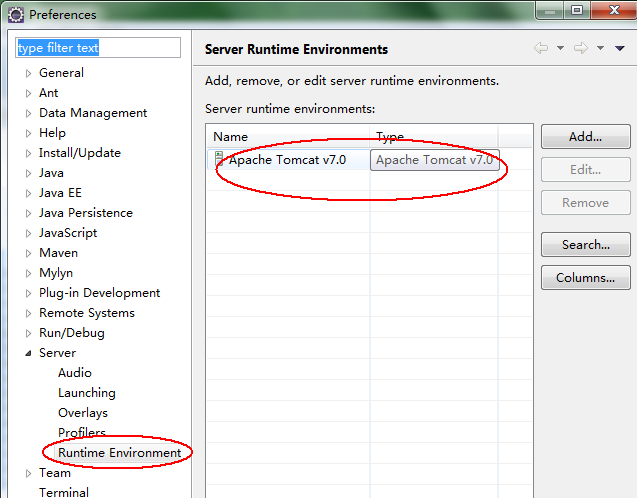Select Run/Debug category
Viewport: 637px width, 498px height.
72,333
